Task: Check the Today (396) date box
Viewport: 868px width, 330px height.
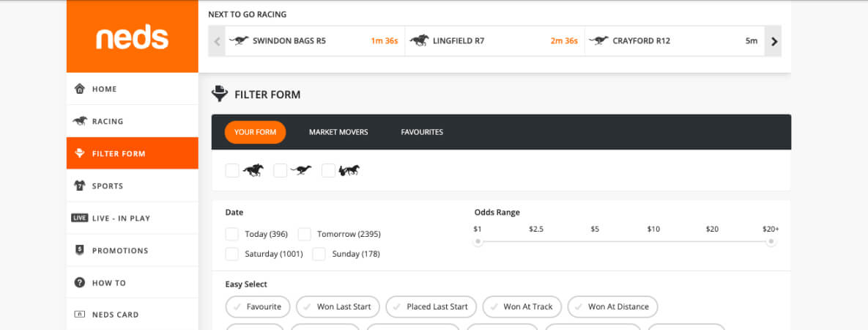Action: pyautogui.click(x=232, y=234)
